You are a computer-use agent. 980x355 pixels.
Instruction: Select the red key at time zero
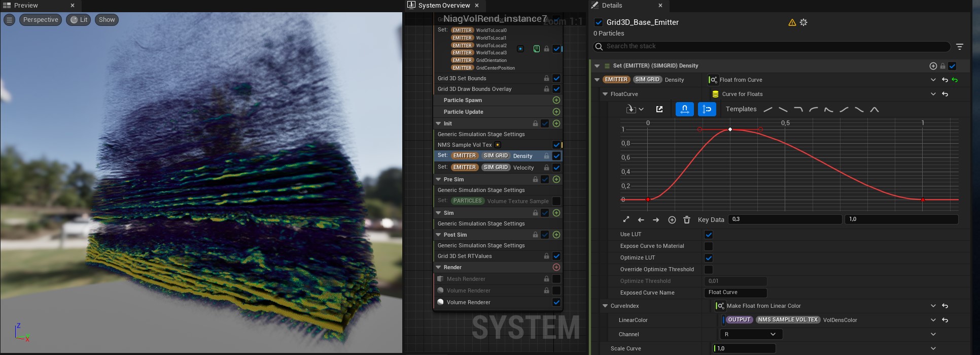pos(648,200)
